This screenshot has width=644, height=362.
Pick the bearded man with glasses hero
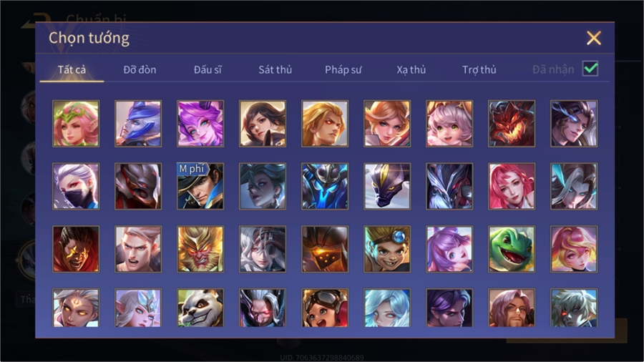[512, 308]
